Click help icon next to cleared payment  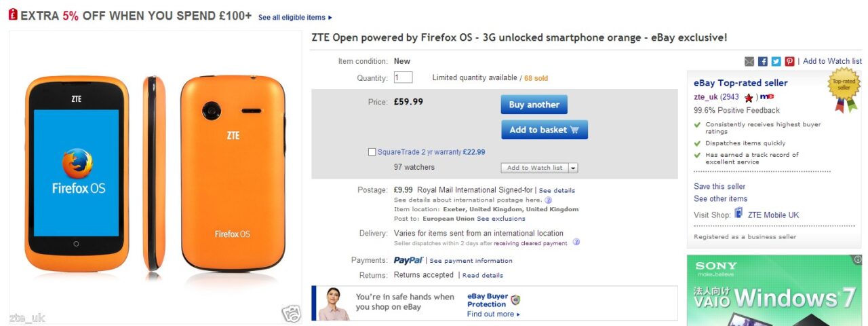(x=576, y=242)
